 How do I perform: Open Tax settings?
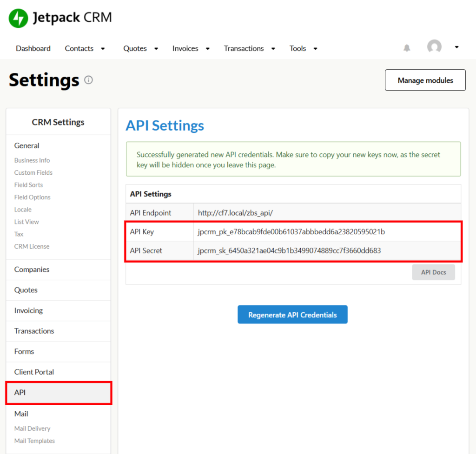[19, 234]
